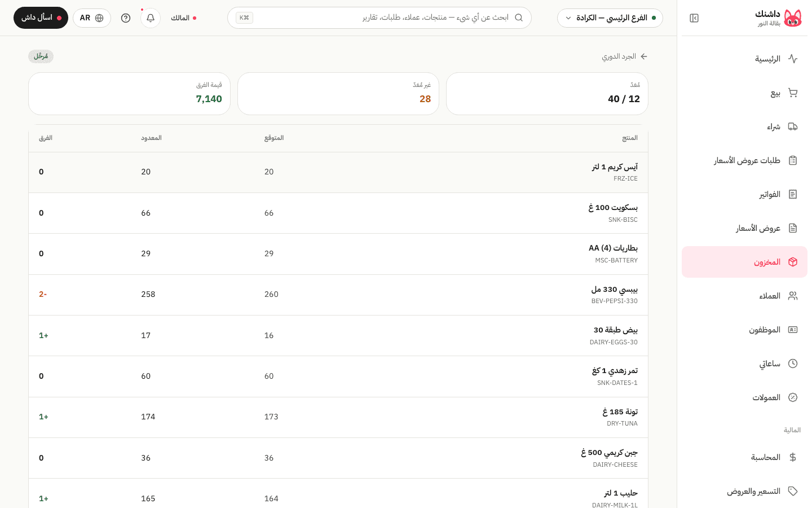Viewport: 812px width, 508px height.
Task: Click the tag icon beside التسعير والعروض
Action: click(793, 491)
